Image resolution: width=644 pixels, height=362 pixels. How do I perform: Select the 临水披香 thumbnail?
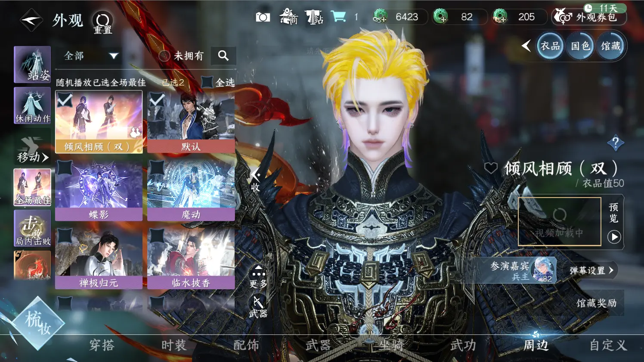click(191, 258)
